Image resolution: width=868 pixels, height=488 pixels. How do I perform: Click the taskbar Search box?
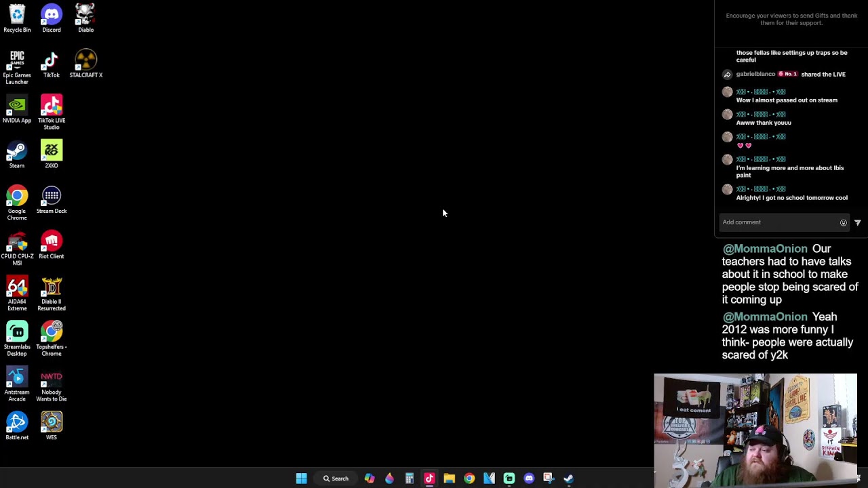336,479
